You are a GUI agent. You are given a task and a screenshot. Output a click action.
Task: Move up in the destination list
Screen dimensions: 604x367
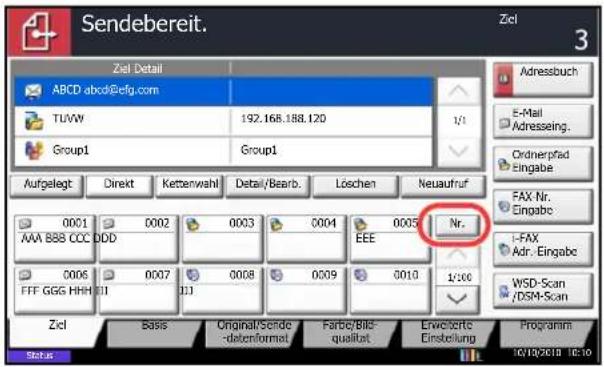pos(458,92)
